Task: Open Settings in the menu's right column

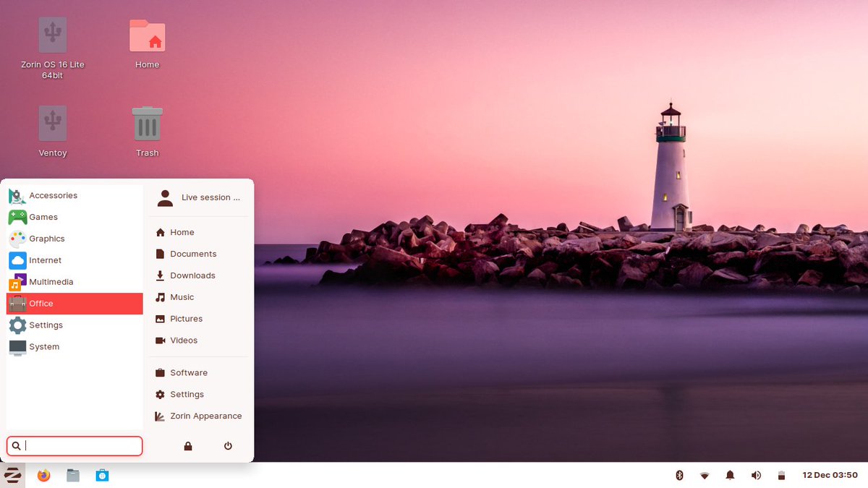Action: [x=198, y=395]
